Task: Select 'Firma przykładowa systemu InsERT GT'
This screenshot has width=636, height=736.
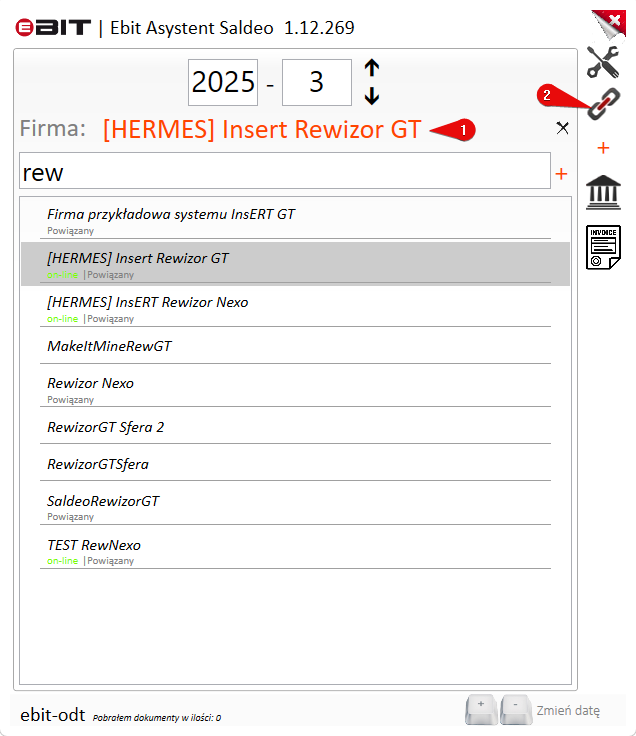Action: point(295,220)
